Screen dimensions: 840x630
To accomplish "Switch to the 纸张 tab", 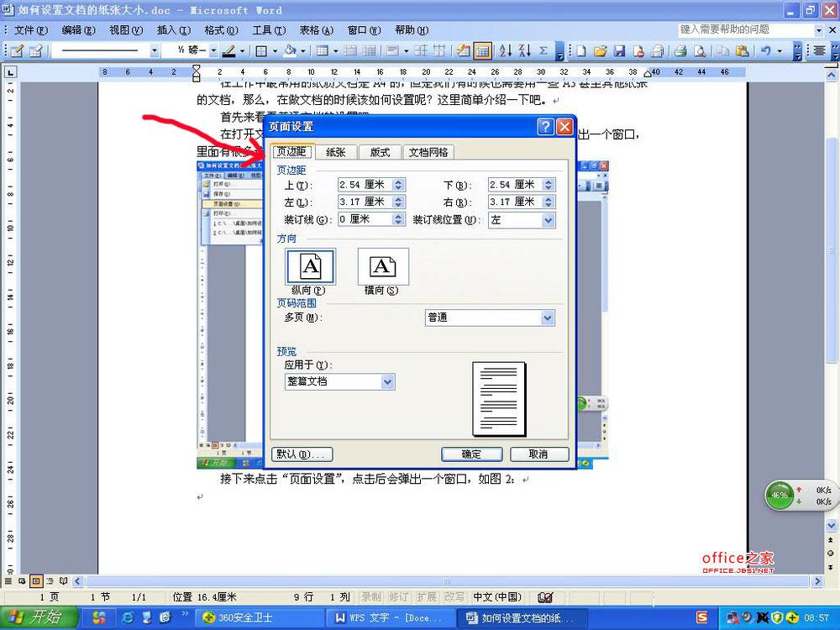I will (336, 152).
